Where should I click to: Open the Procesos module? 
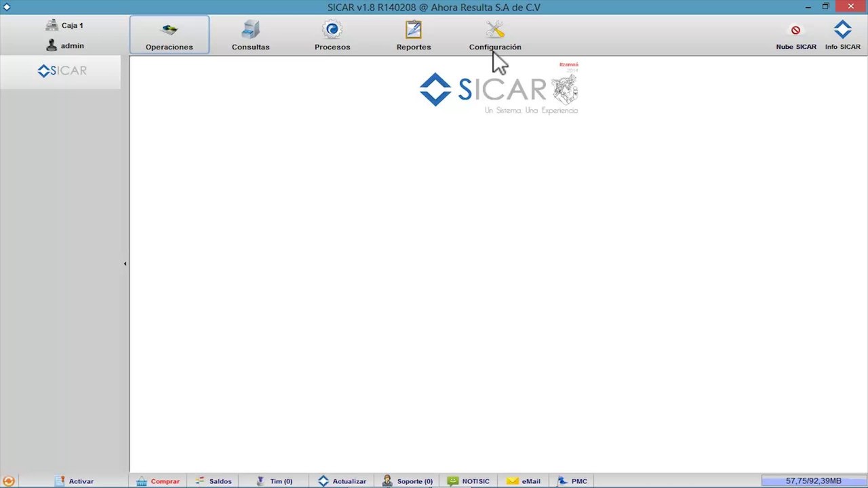tap(332, 35)
